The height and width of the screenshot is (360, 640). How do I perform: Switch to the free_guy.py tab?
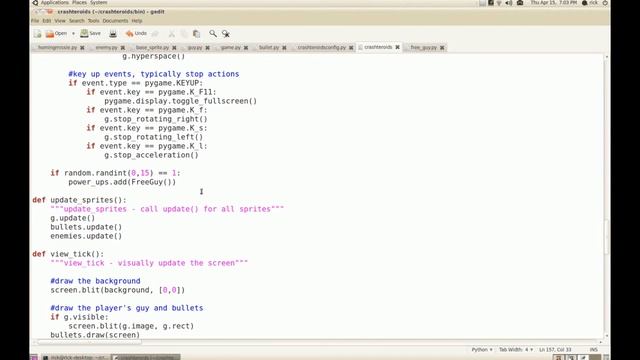pyautogui.click(x=424, y=48)
